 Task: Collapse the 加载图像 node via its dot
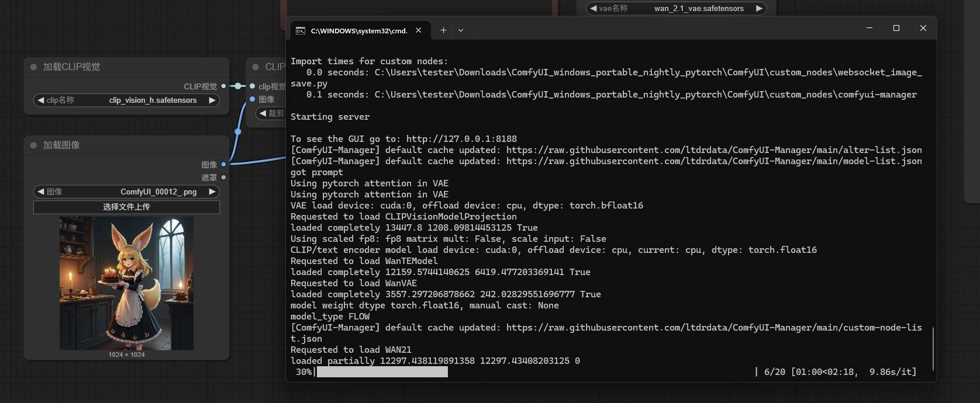[x=33, y=145]
